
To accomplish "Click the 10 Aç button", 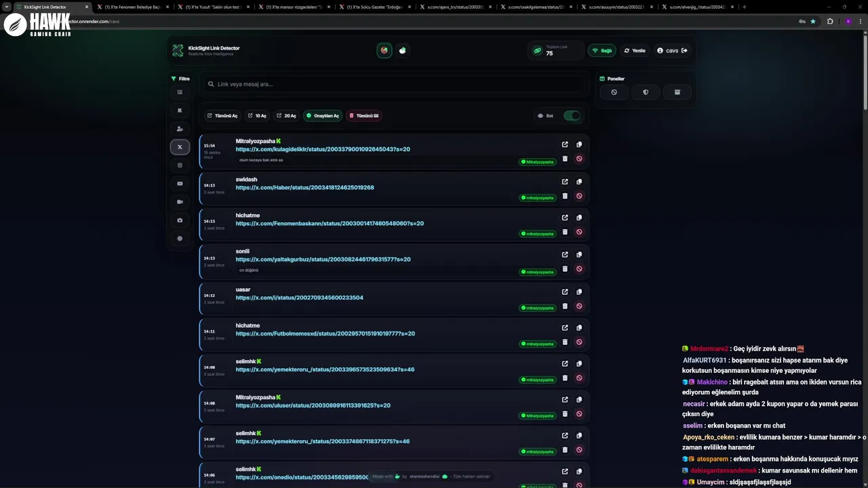I will coord(257,116).
